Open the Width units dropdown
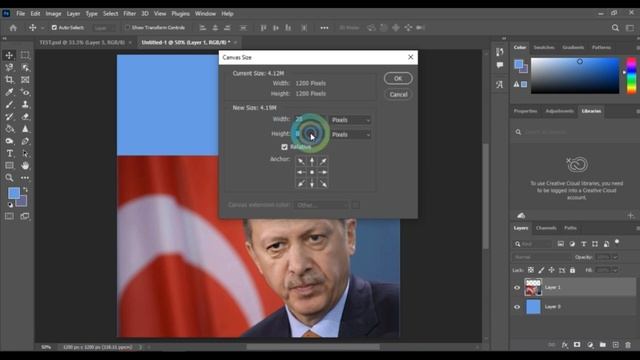Image resolution: width=640 pixels, height=360 pixels. (x=351, y=120)
